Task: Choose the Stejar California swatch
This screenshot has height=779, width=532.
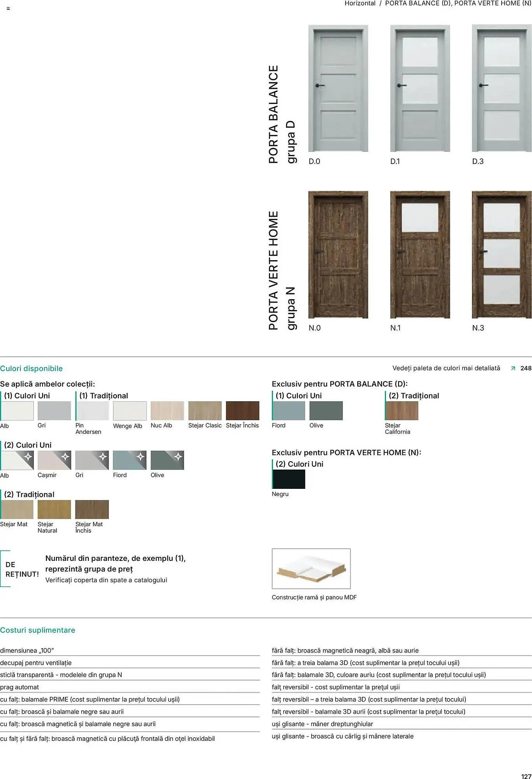Action: [402, 411]
